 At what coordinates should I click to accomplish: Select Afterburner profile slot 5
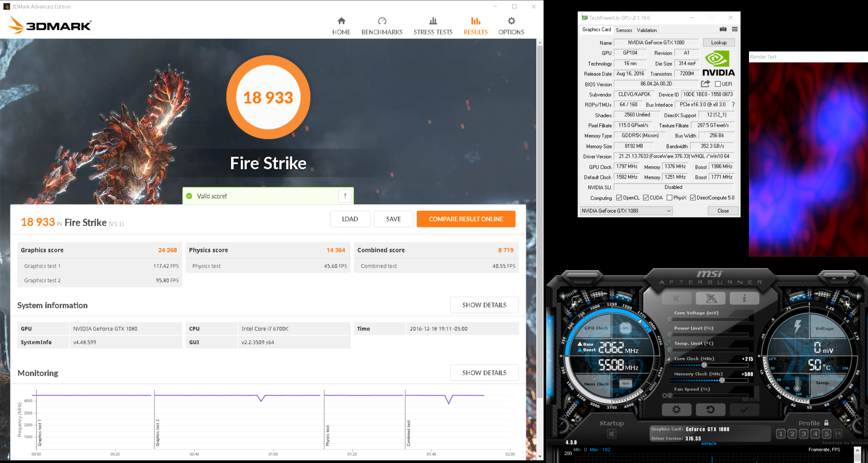coord(827,434)
